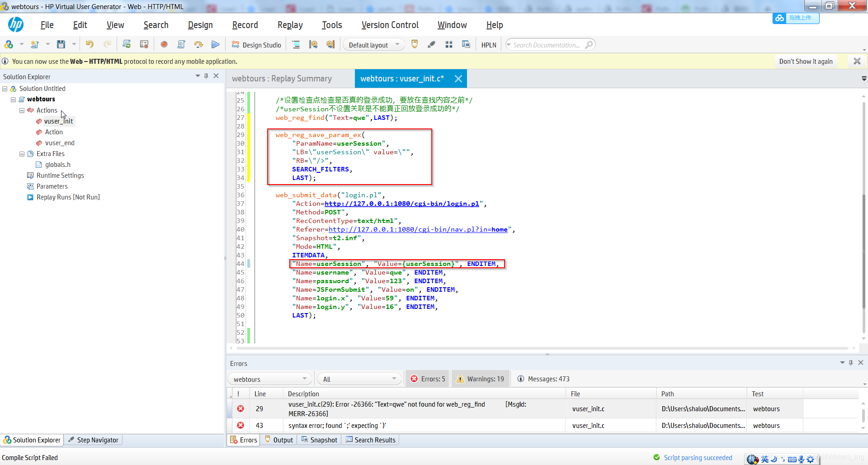868x465 pixels.
Task: Click the bookmark shield toolbar icon
Action: pyautogui.click(x=415, y=44)
